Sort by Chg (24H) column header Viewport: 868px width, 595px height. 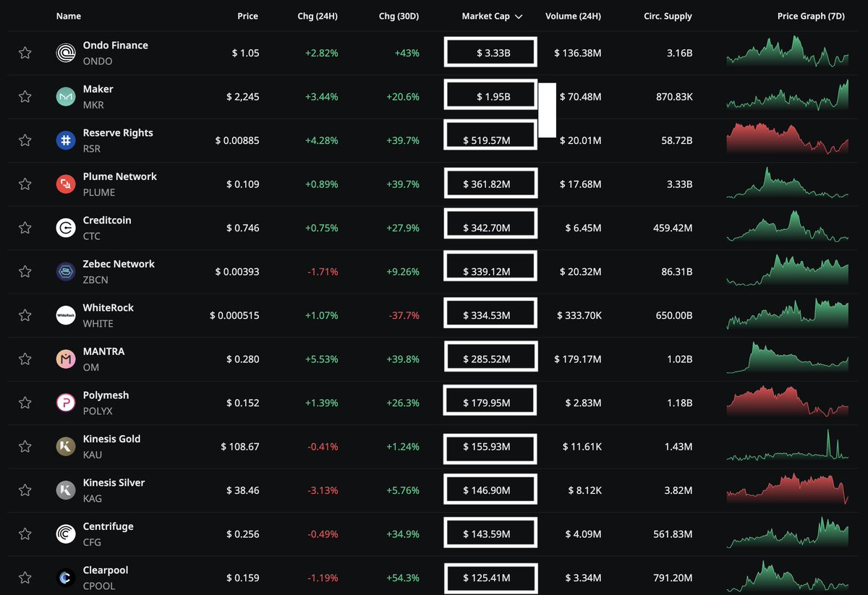[x=318, y=16]
